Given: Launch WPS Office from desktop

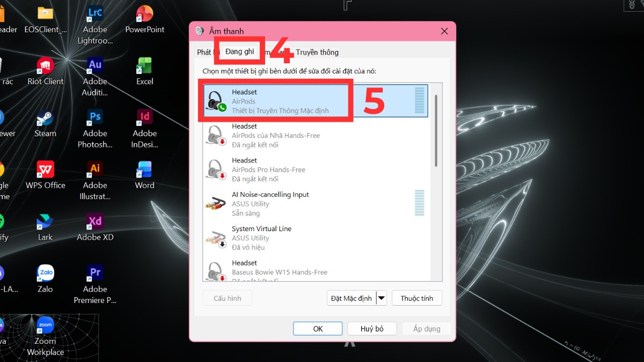Looking at the screenshot, I should [46, 176].
